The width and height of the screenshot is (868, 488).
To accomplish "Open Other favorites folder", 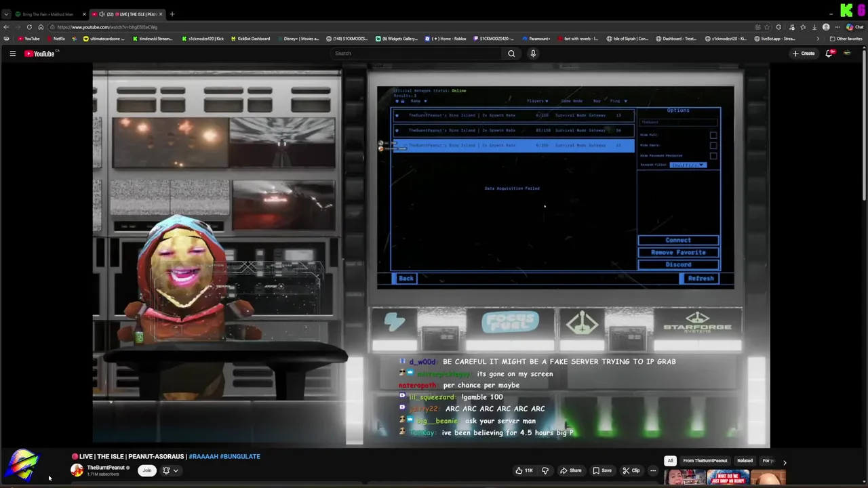I will pyautogui.click(x=846, y=39).
